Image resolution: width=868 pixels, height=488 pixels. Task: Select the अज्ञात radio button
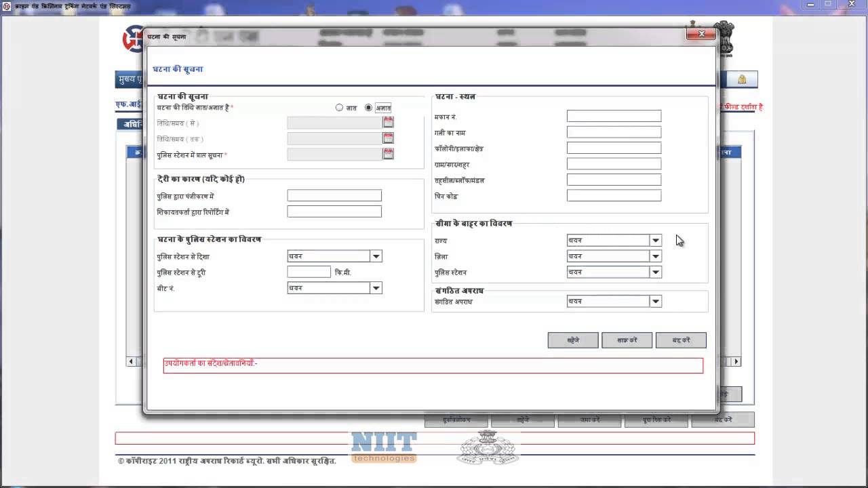tap(368, 108)
